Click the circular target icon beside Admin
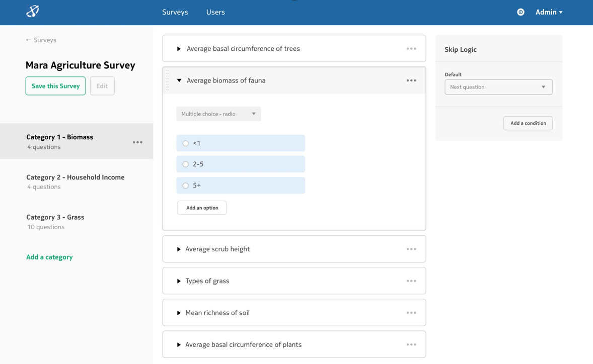The image size is (593, 364). [521, 12]
